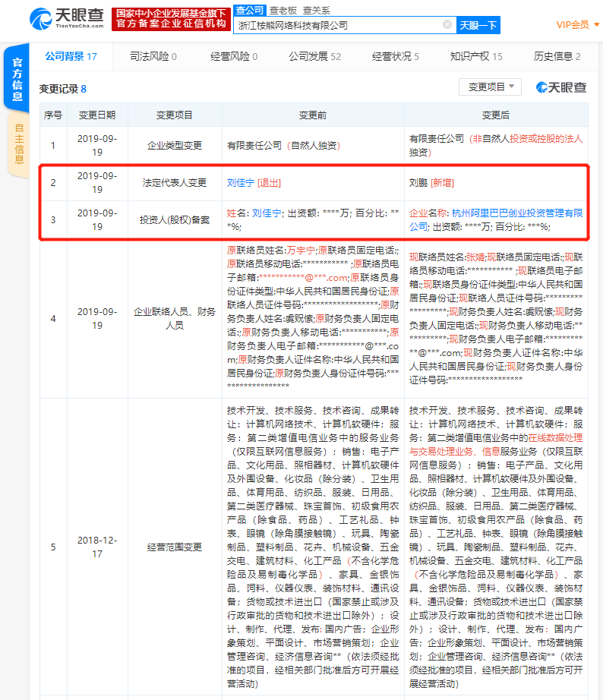Switch to the 查关系 search tab
The width and height of the screenshot is (603, 700).
click(x=316, y=11)
